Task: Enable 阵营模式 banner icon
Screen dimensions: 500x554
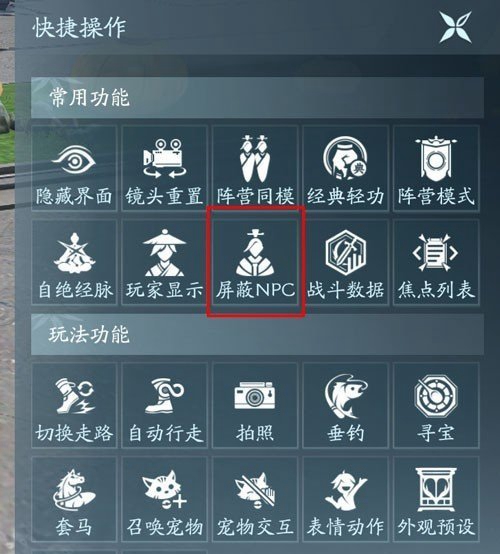Action: [x=436, y=168]
